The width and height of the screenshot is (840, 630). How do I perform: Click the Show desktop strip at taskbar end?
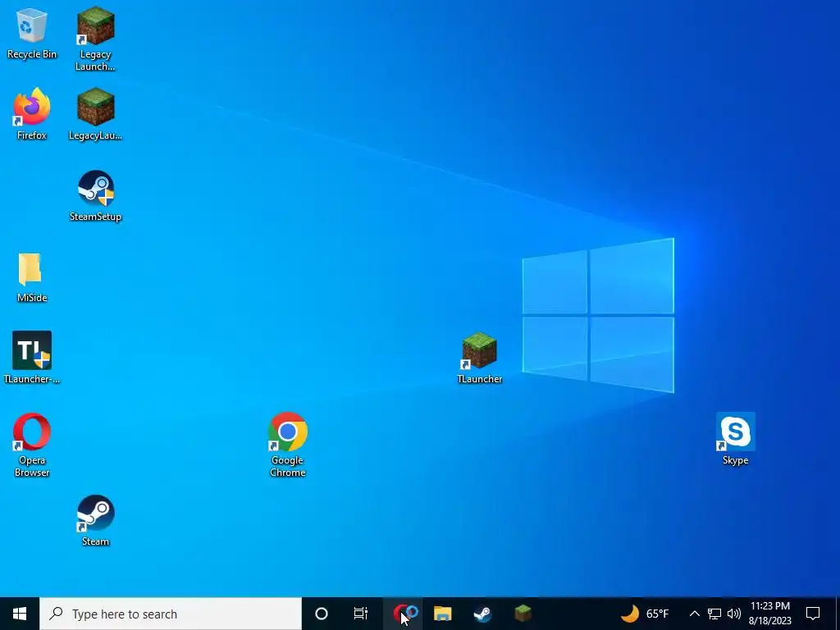tap(838, 614)
